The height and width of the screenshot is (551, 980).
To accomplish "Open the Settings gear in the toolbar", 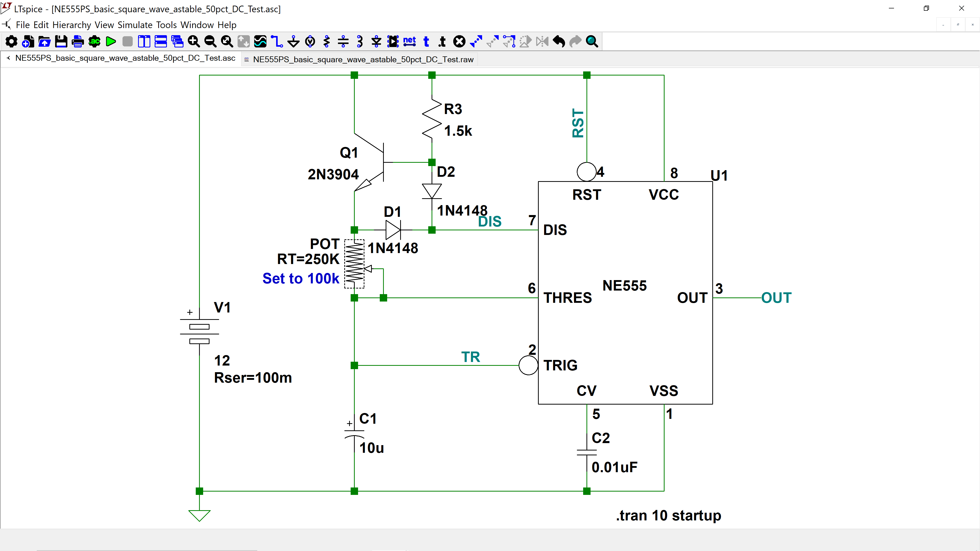I will [x=11, y=41].
